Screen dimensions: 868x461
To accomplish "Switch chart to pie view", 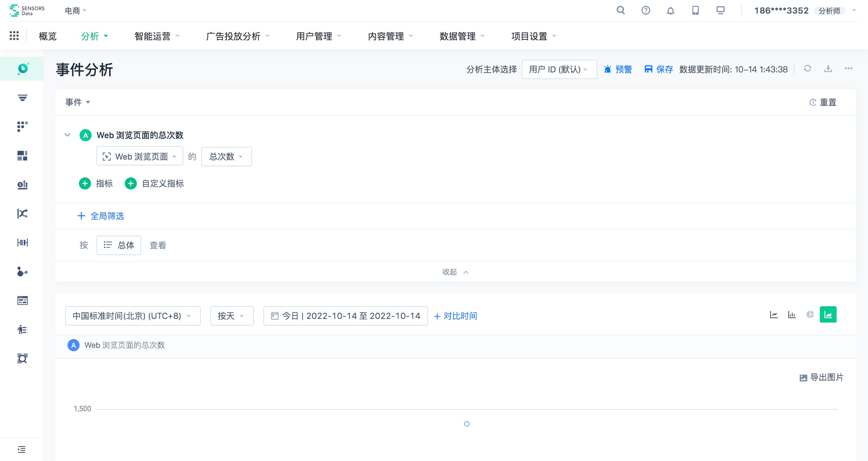I will 810,315.
